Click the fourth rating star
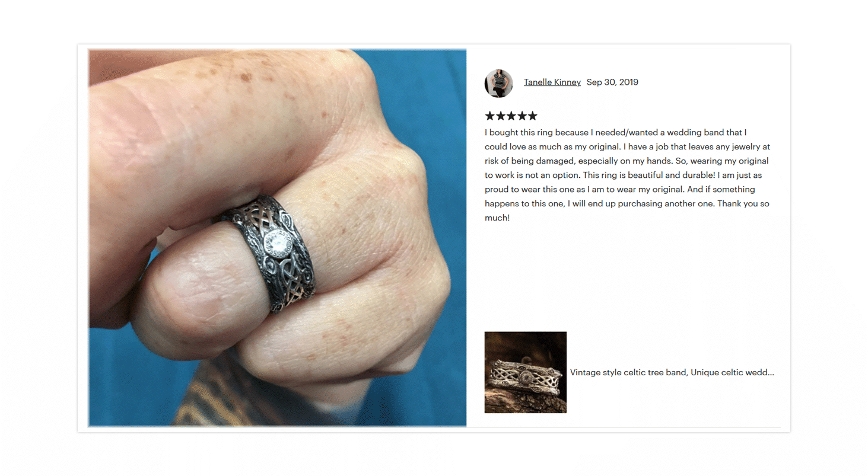 (522, 116)
